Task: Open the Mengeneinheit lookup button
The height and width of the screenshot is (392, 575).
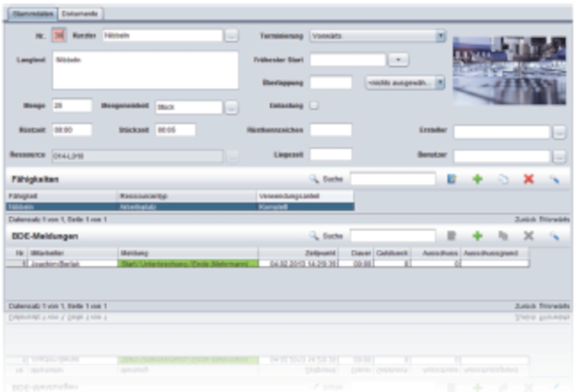Action: click(x=231, y=107)
